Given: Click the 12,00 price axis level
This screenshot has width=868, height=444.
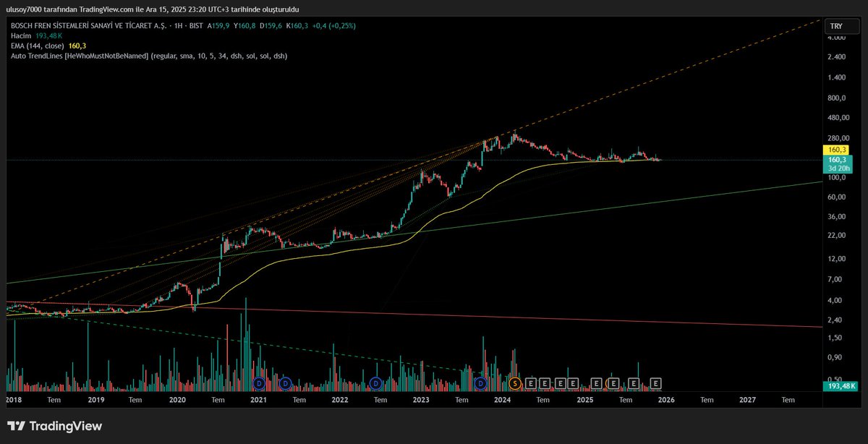Looking at the screenshot, I should pyautogui.click(x=836, y=259).
